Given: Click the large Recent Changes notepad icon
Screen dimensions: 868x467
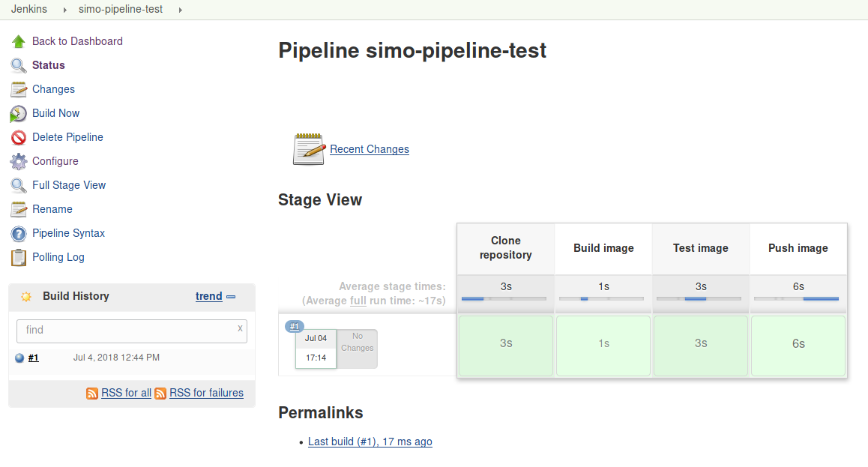Looking at the screenshot, I should tap(309, 149).
